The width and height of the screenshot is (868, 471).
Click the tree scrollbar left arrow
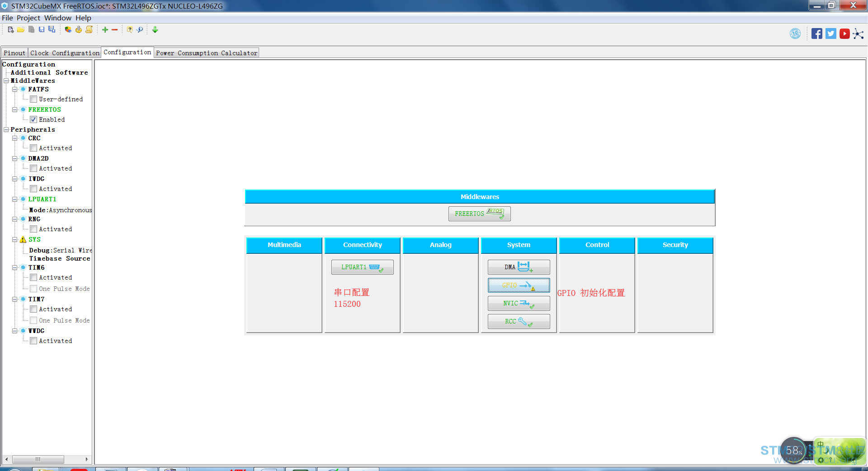(6, 459)
